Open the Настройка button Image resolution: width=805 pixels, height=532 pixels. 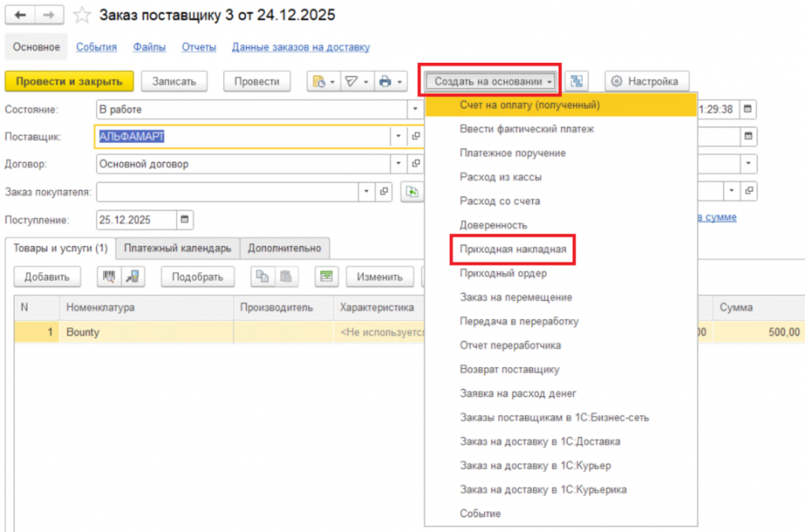(x=647, y=81)
